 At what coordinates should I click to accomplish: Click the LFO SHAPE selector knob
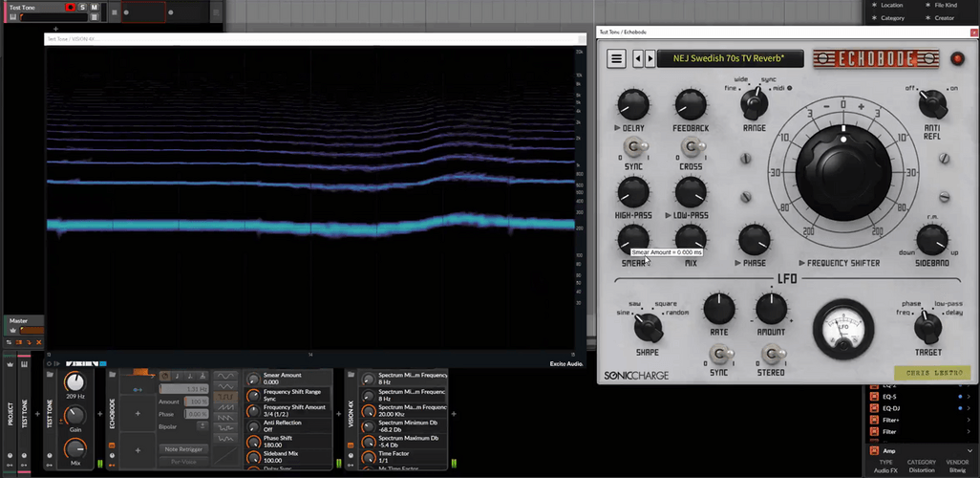pyautogui.click(x=648, y=326)
